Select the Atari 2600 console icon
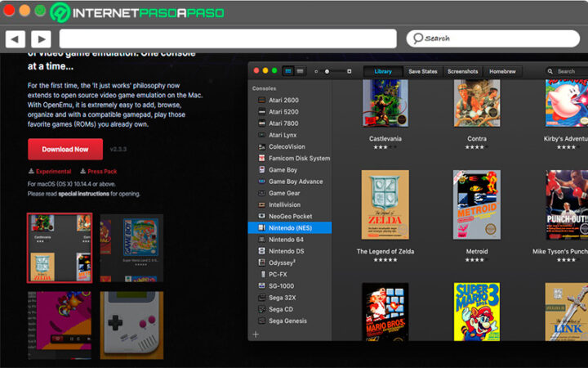Screen dimensions: 588x368 click(261, 101)
